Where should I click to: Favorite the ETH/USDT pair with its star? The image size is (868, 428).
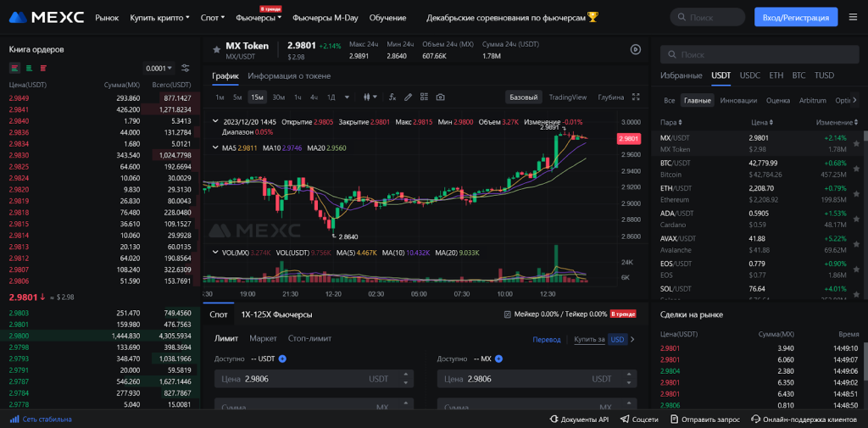coord(856,194)
